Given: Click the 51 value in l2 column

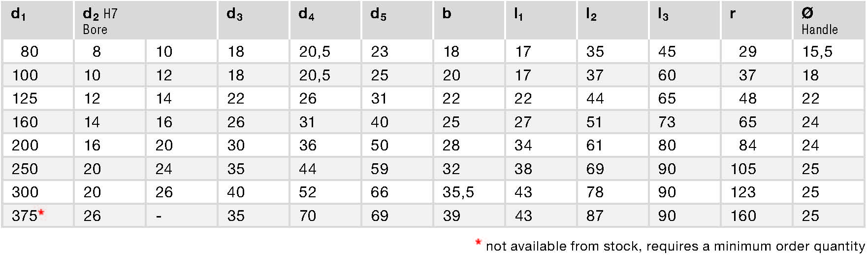Looking at the screenshot, I should (x=595, y=122).
